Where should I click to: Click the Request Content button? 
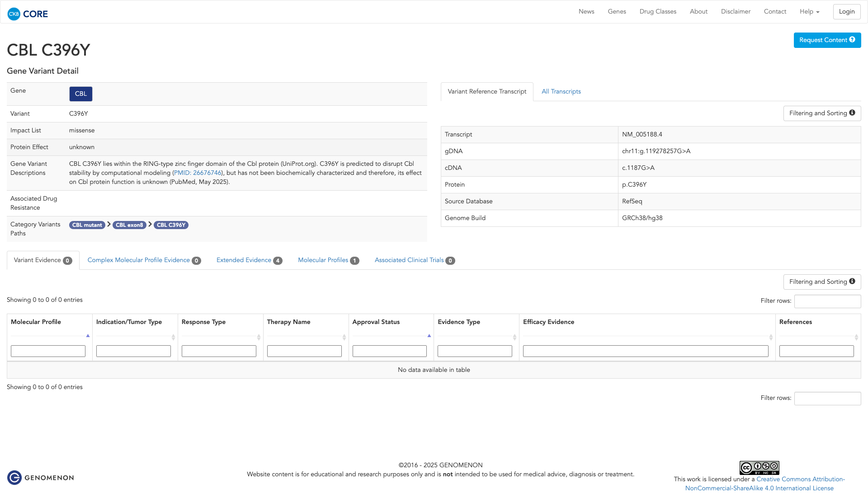(x=827, y=40)
